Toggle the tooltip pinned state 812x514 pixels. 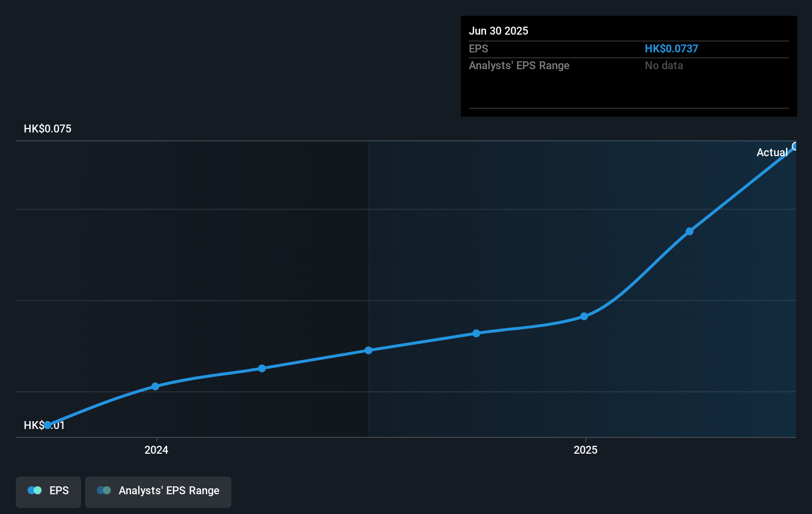pyautogui.click(x=629, y=66)
